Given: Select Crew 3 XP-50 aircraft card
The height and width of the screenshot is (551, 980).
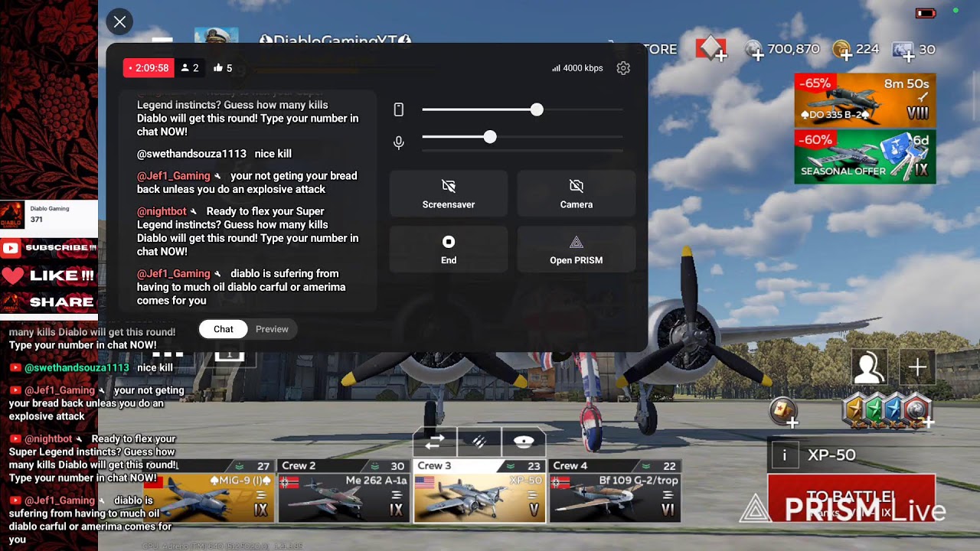Looking at the screenshot, I should (x=479, y=491).
